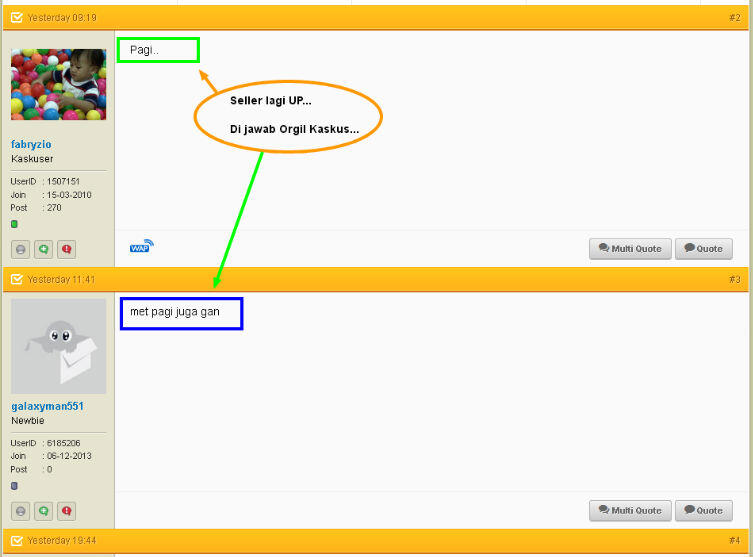Click UserID value 6185206
This screenshot has width=753, height=557.
(x=63, y=443)
